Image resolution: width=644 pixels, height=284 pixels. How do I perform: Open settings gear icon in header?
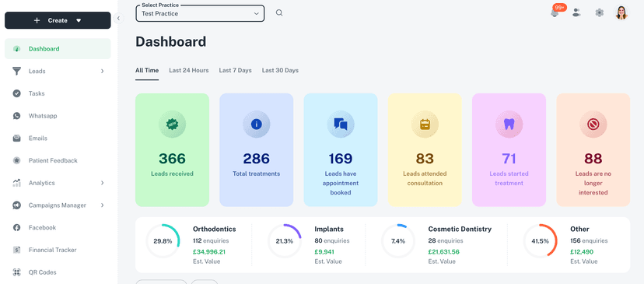599,12
